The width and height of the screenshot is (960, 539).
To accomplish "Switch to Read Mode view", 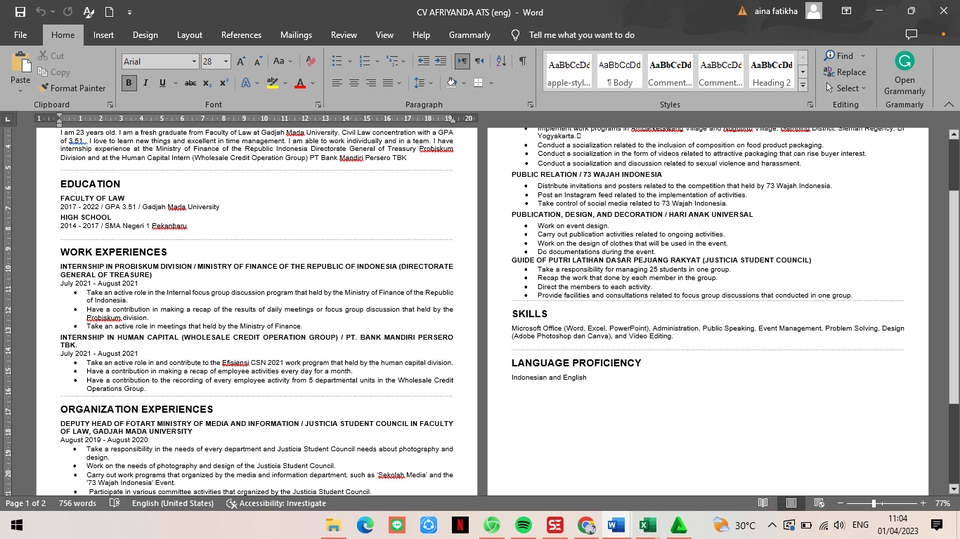I will pos(763,503).
